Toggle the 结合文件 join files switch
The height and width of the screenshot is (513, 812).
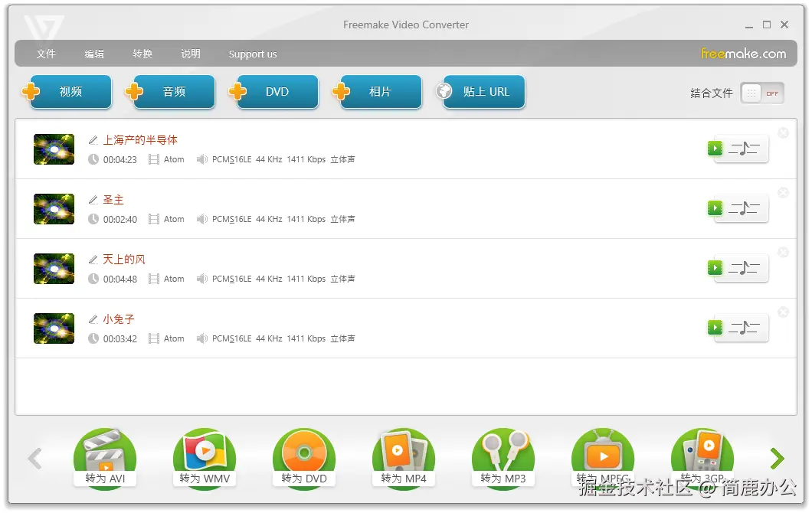click(x=761, y=93)
